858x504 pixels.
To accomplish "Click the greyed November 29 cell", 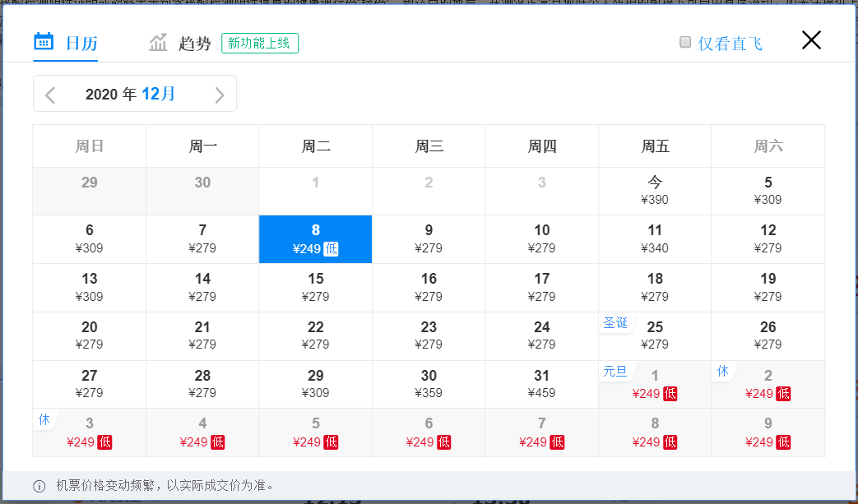I will [x=89, y=191].
